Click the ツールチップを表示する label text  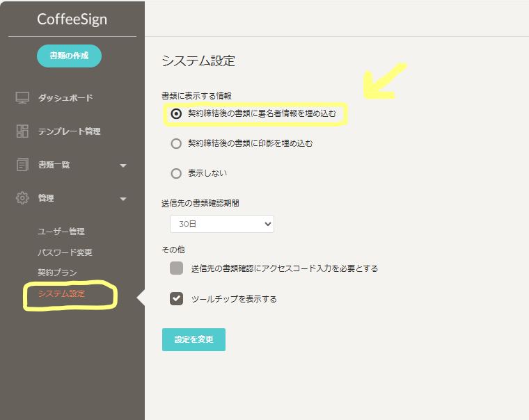[x=234, y=299]
